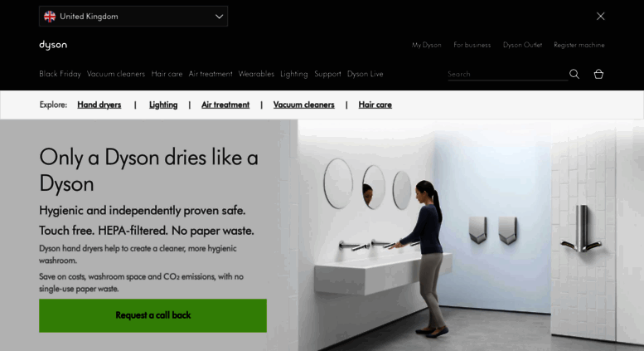
Task: Follow the Hand dryers explore link
Action: pos(99,105)
